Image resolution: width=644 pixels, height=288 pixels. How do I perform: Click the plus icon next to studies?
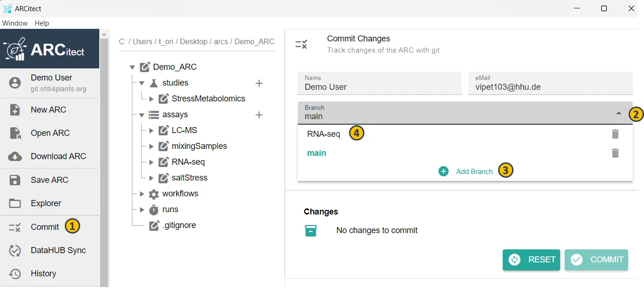pyautogui.click(x=259, y=83)
